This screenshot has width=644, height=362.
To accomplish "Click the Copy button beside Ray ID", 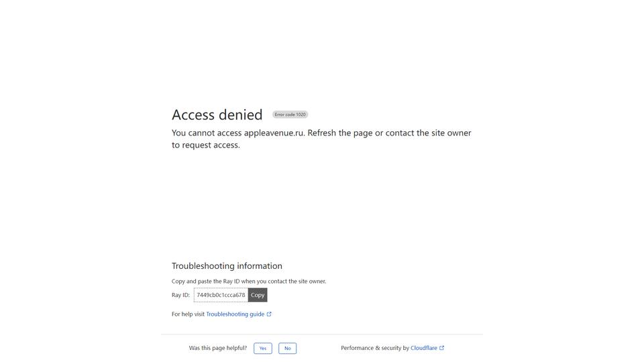I will tap(258, 295).
